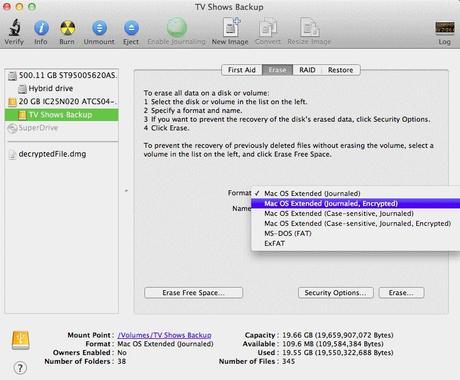Select the 500.11 GB ST95005620AS disk
Image resolution: width=460 pixels, height=380 pixels.
point(62,75)
